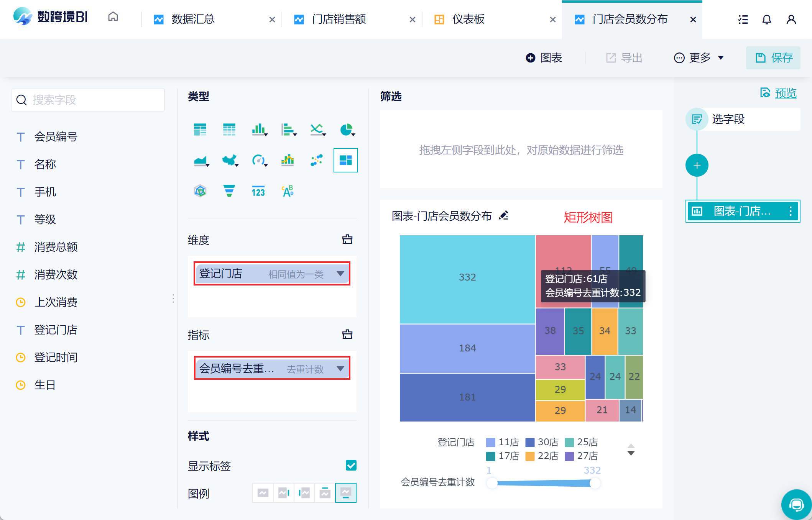The width and height of the screenshot is (812, 520).
Task: Expand the 会员编号去重计数 aggregation dropdown
Action: click(x=340, y=369)
